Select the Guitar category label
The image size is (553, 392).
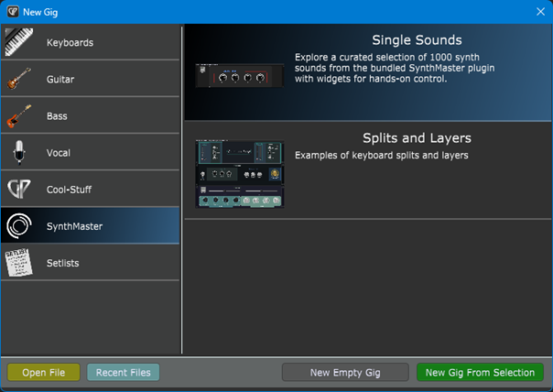click(x=60, y=80)
